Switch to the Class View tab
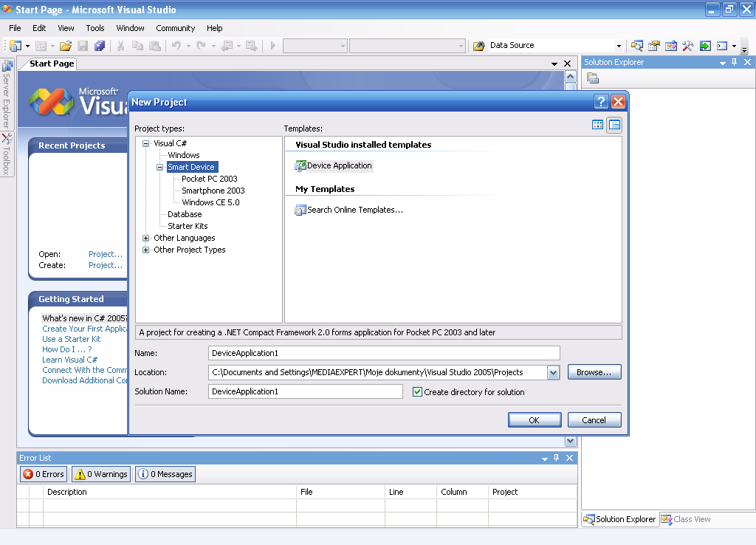 point(686,519)
